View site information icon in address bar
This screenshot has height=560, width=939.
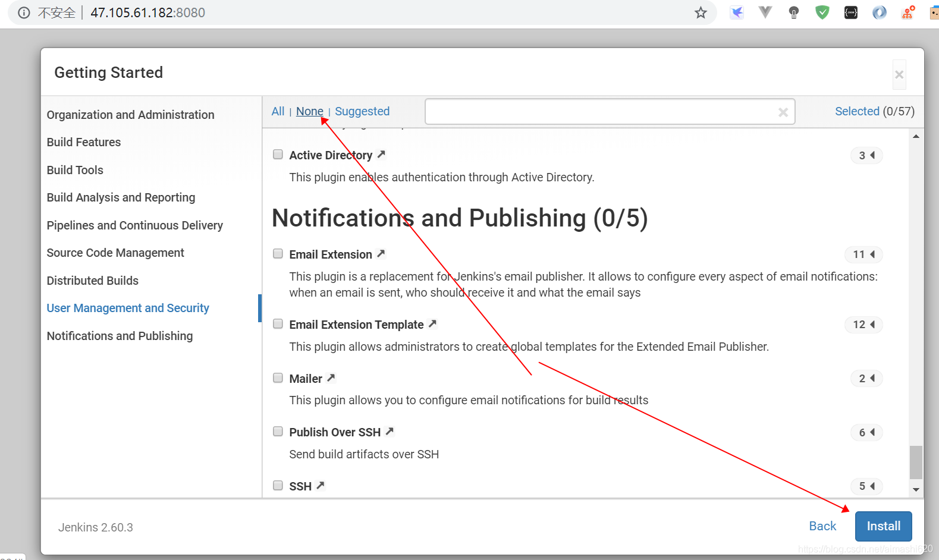click(24, 12)
